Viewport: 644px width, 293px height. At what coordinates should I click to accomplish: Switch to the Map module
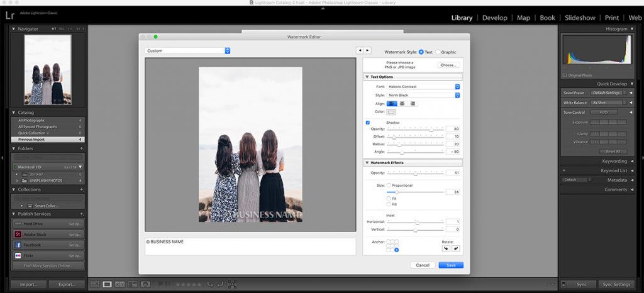click(x=523, y=18)
